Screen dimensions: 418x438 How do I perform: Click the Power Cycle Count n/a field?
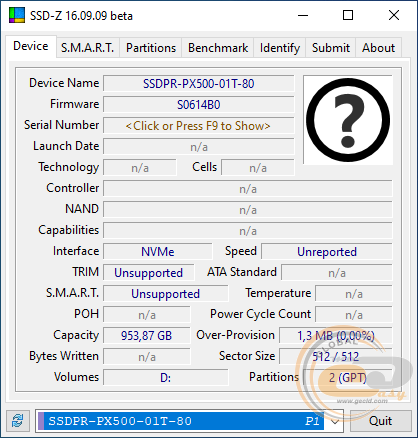[x=354, y=315]
